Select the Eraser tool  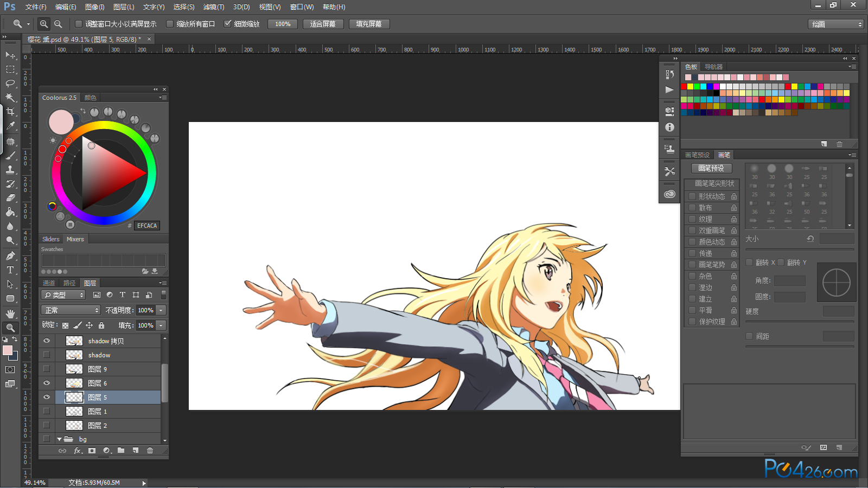click(10, 198)
